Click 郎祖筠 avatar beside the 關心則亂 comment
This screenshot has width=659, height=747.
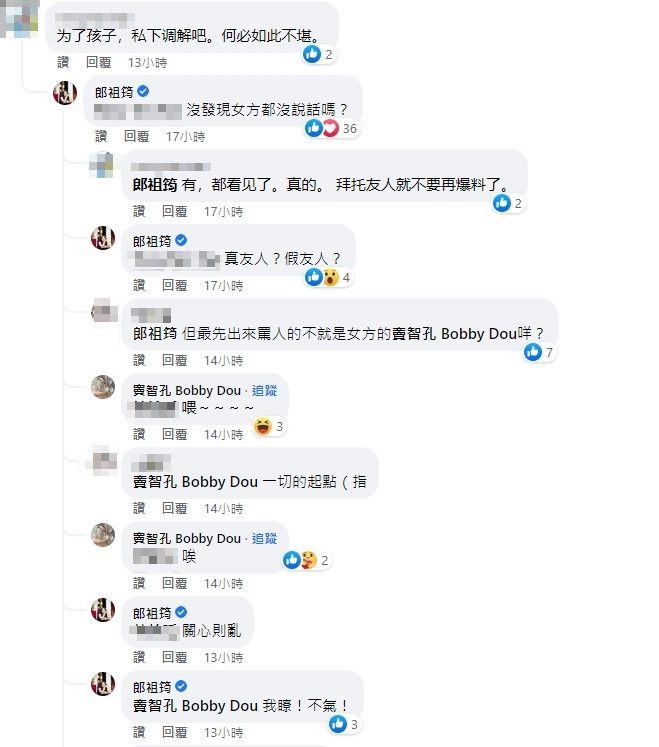coord(104,611)
